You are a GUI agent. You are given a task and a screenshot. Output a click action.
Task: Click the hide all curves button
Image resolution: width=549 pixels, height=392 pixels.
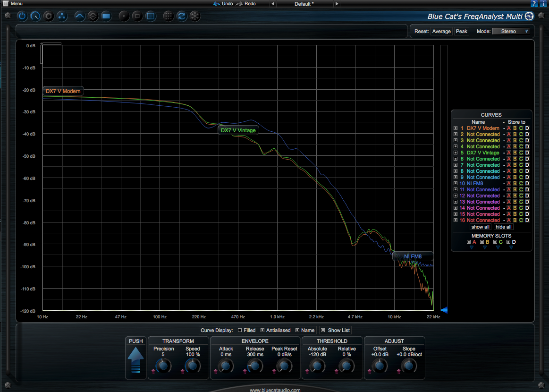[x=504, y=227]
